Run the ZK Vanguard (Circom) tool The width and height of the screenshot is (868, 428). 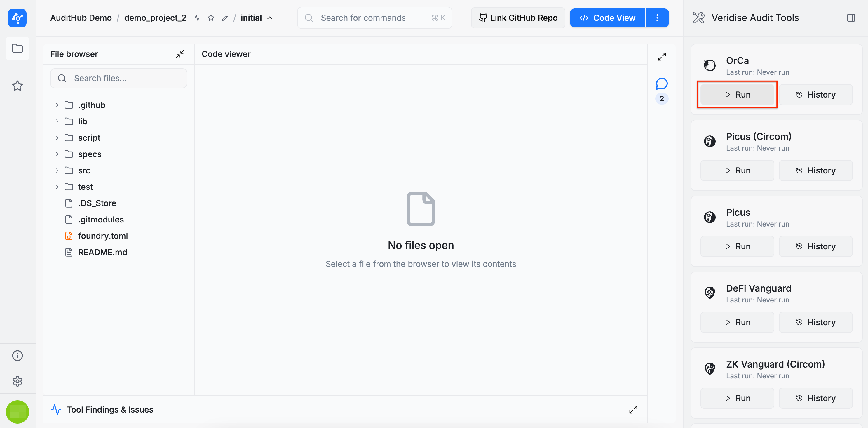point(737,398)
